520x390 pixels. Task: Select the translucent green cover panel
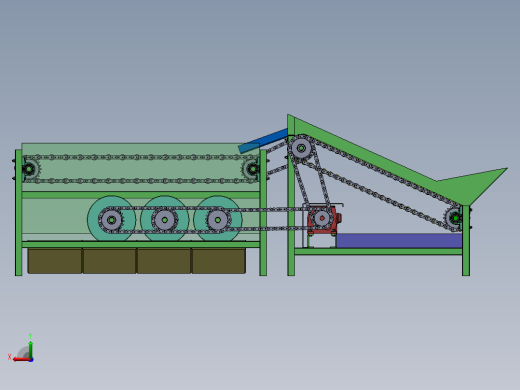coord(141,168)
